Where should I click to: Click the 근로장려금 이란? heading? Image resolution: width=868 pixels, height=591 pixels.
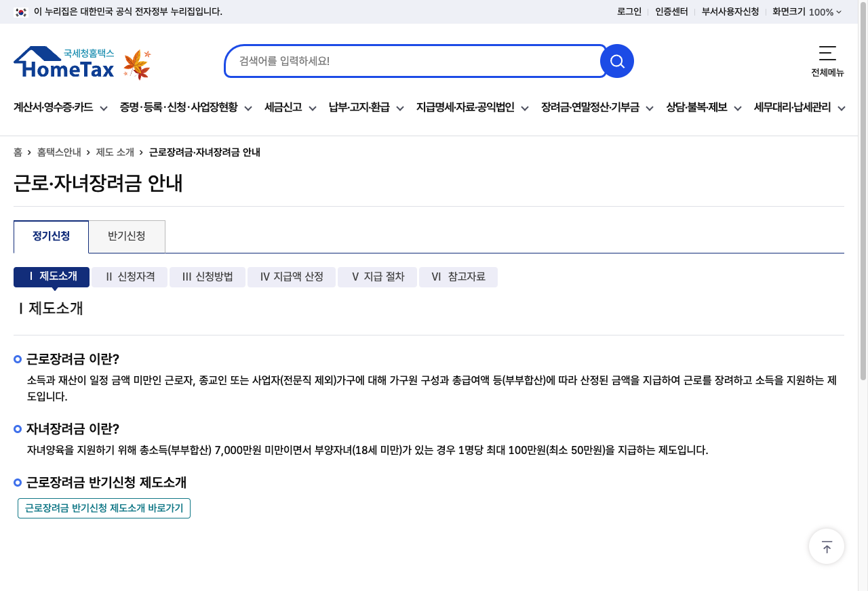(73, 359)
